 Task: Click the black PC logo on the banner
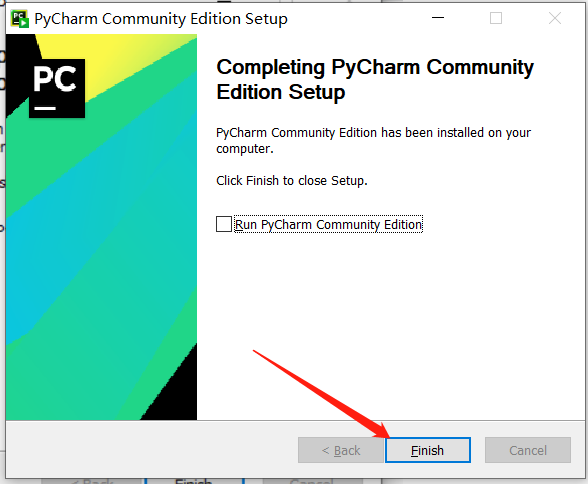(57, 88)
